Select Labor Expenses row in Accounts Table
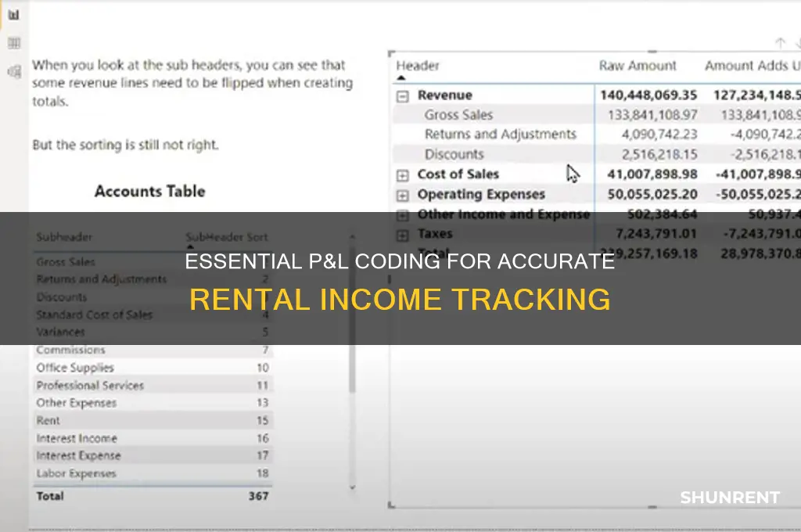Image resolution: width=801 pixels, height=532 pixels. (x=153, y=474)
